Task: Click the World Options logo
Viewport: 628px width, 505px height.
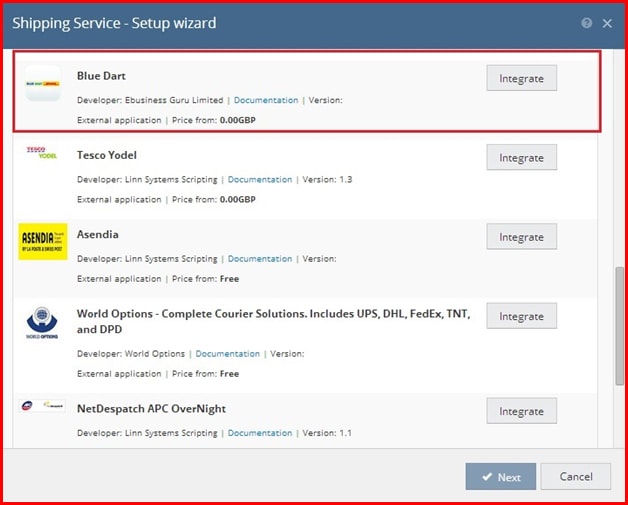Action: click(42, 323)
